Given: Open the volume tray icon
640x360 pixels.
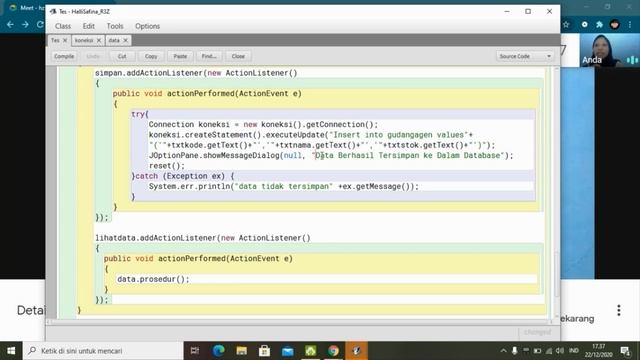Looking at the screenshot, I should point(560,351).
